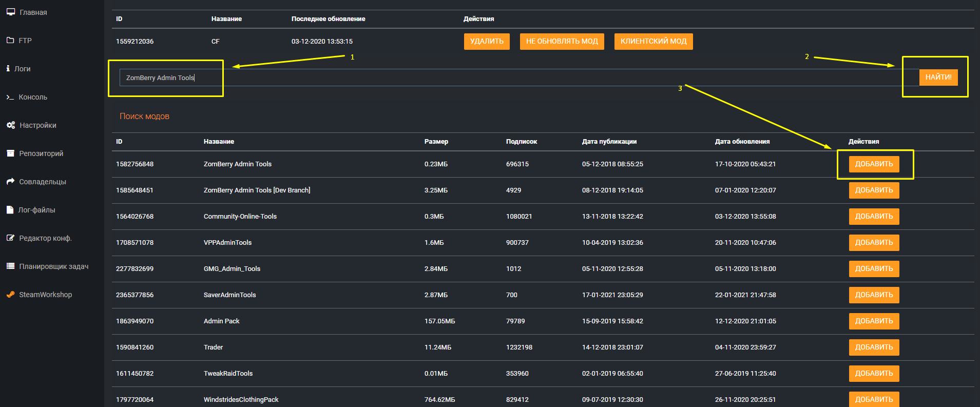Open Редактор конф. from the sidebar

tap(45, 238)
